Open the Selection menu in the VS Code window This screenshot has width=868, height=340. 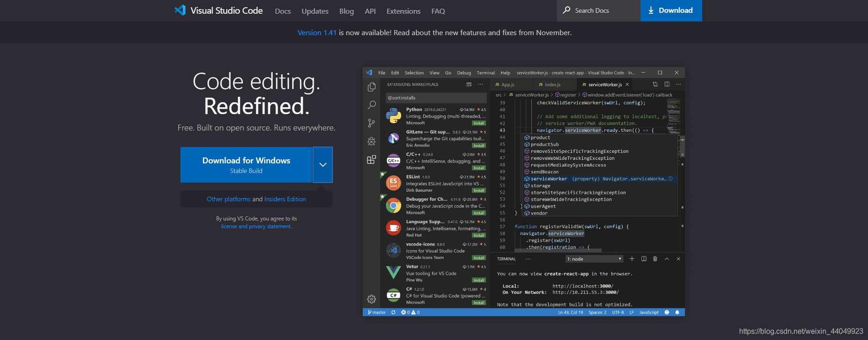tap(414, 73)
